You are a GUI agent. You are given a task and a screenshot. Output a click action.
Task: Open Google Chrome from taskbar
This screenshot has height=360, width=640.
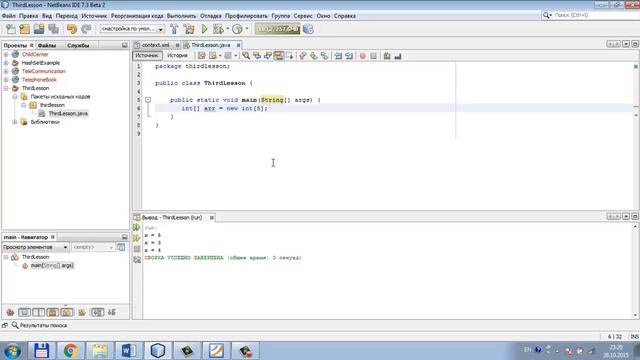click(x=71, y=351)
